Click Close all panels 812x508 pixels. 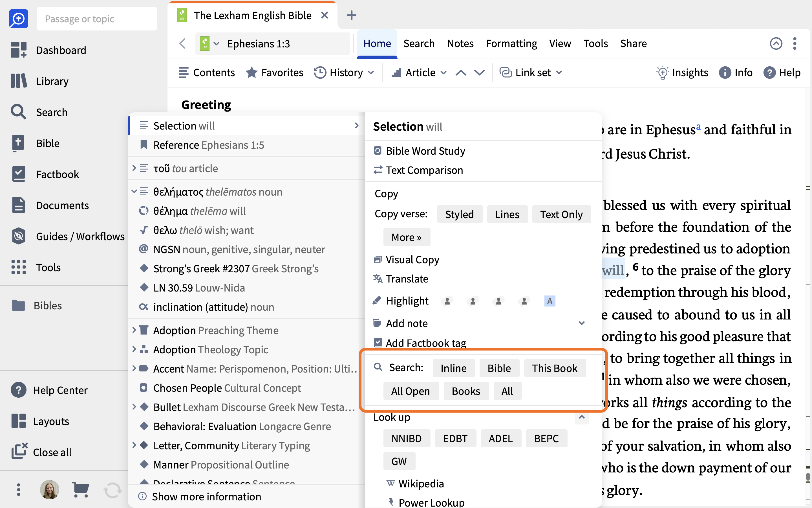41,452
